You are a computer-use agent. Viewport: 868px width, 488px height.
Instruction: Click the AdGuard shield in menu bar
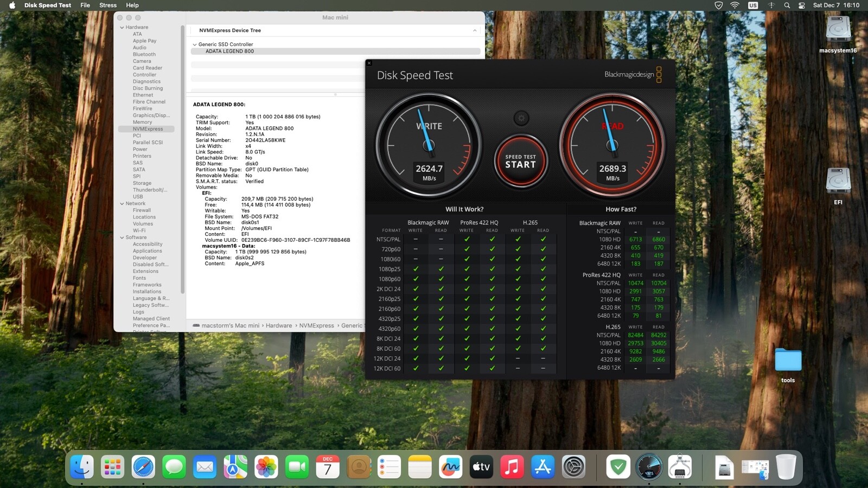tap(719, 5)
